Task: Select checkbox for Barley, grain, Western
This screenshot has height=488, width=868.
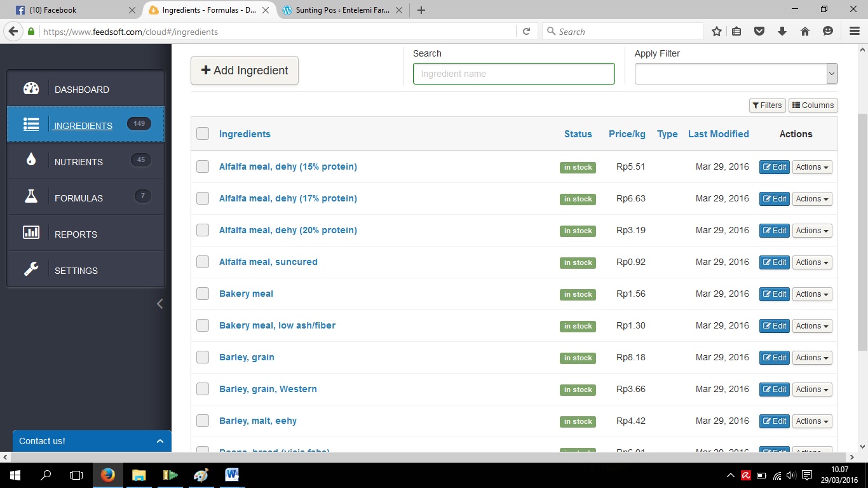Action: [203, 389]
